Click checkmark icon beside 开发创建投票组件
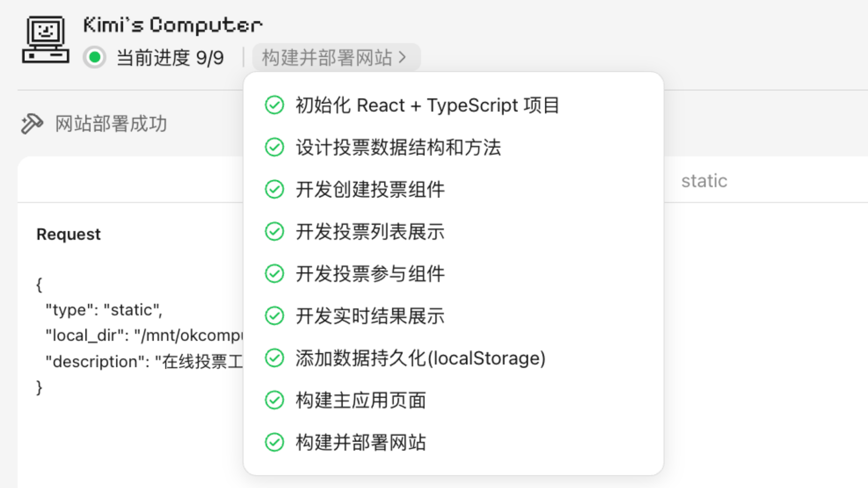Image resolution: width=868 pixels, height=488 pixels. click(x=274, y=189)
